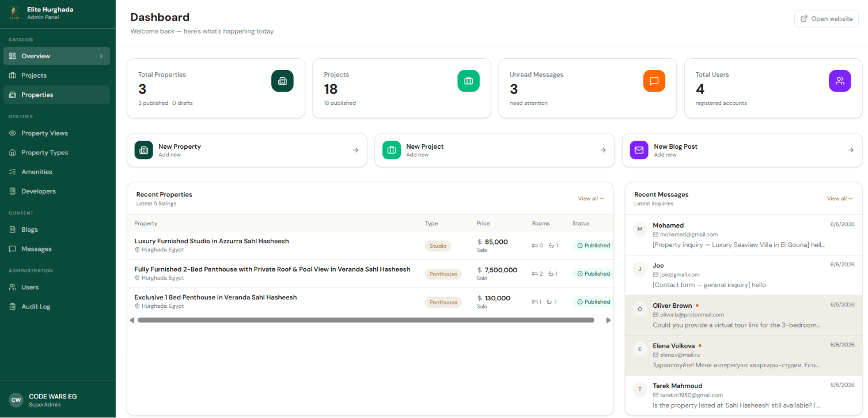Click the New Blog Post envelope icon
The width and height of the screenshot is (868, 418).
coord(639,150)
